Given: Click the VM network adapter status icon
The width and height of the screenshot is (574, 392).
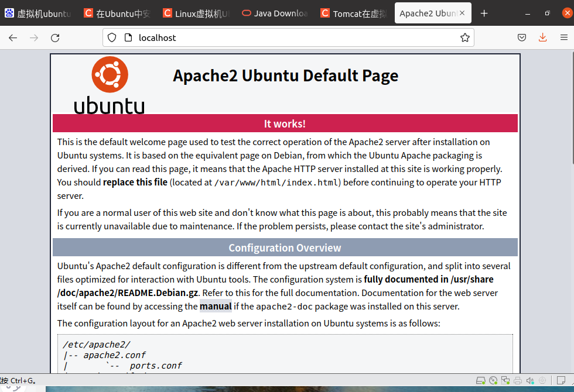Looking at the screenshot, I should coord(505,381).
